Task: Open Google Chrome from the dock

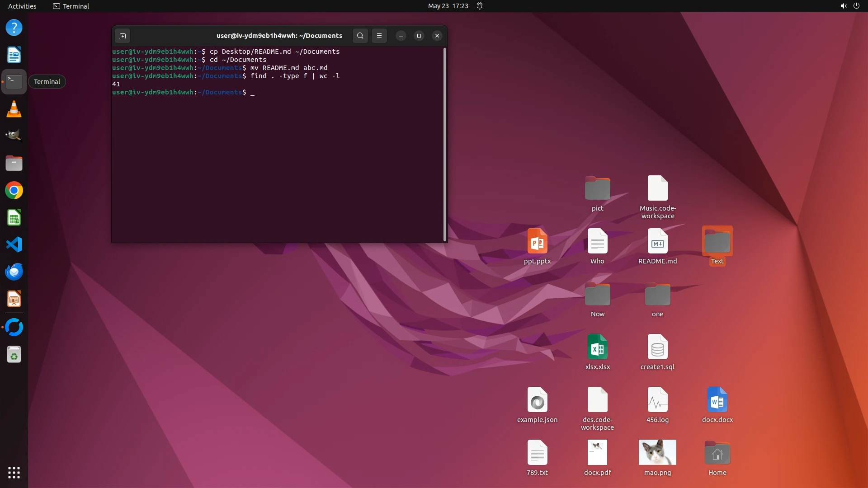Action: point(14,190)
